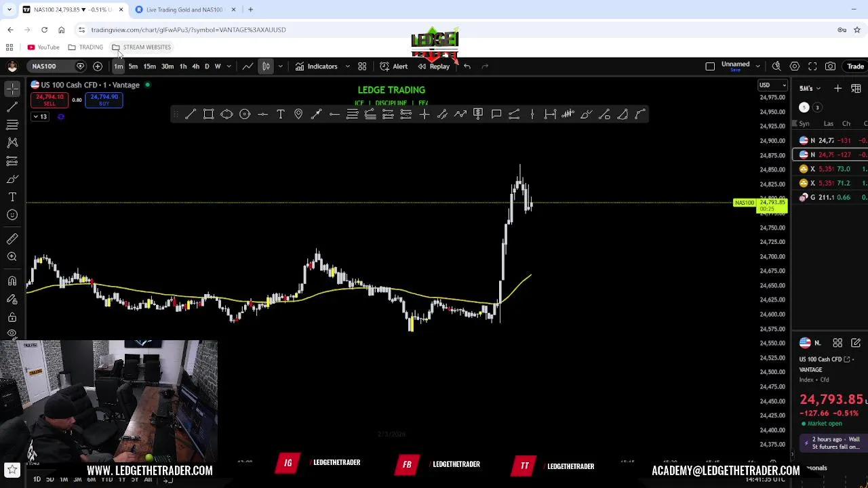
Task: Open the 5M's watchlist dropdown
Action: click(x=810, y=89)
